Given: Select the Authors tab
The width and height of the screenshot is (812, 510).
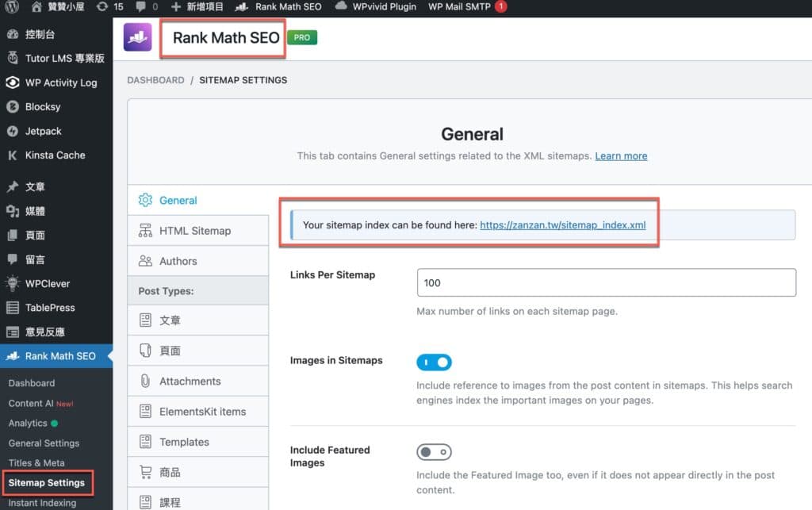Looking at the screenshot, I should [197, 261].
